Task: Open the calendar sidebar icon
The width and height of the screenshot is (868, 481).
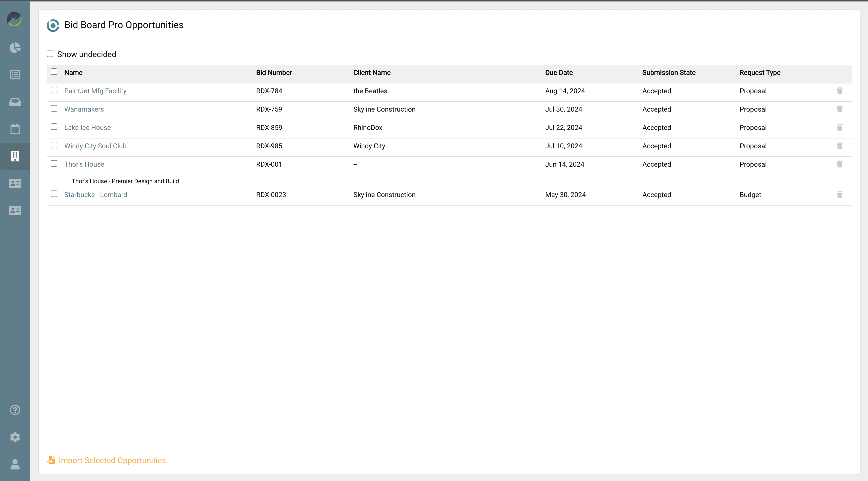Action: click(15, 129)
